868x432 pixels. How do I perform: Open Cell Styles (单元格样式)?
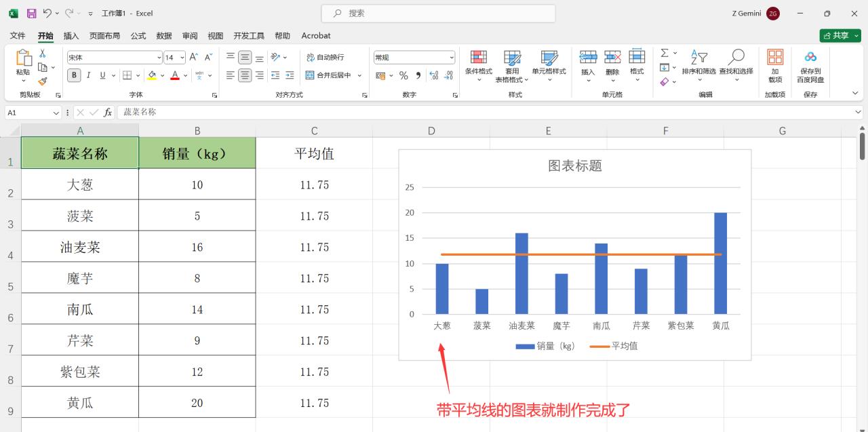coord(549,65)
